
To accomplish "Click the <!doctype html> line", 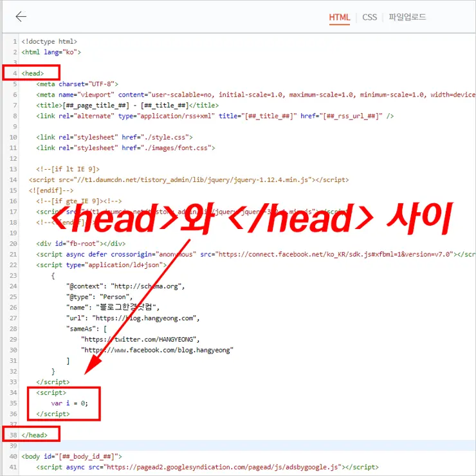I will point(49,41).
